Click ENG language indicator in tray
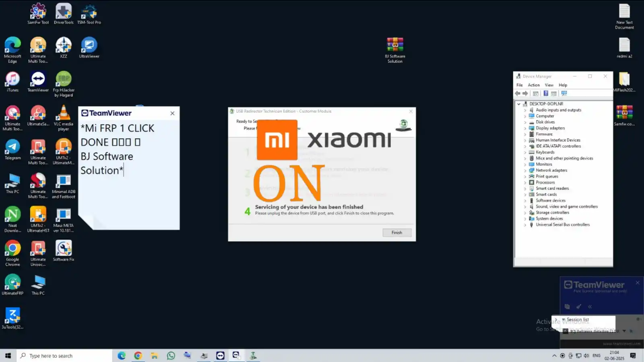The image size is (644, 362). [x=597, y=356]
